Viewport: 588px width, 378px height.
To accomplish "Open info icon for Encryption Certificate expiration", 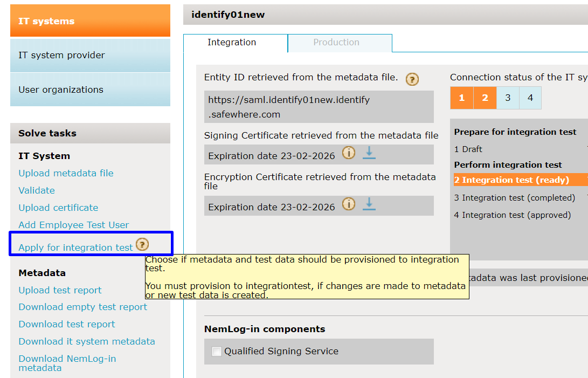I will 349,204.
